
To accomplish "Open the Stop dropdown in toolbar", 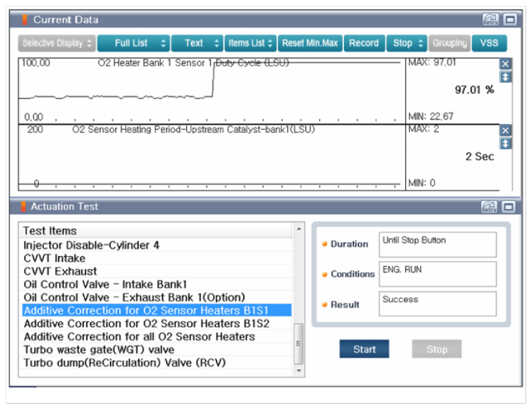I will tap(407, 43).
